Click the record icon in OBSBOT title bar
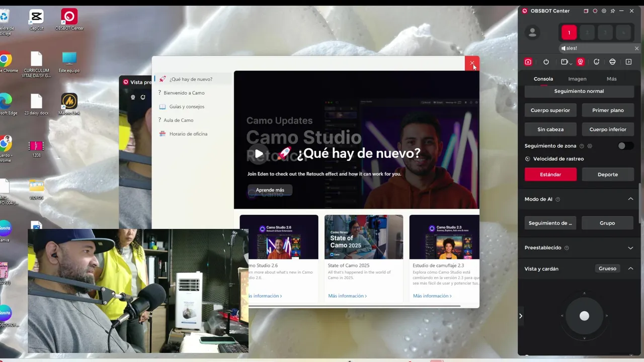Screen dimensions: 644x362 tap(595, 11)
